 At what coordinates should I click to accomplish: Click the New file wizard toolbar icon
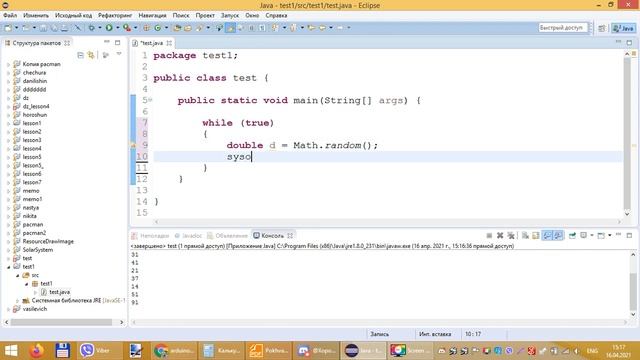[x=8, y=28]
